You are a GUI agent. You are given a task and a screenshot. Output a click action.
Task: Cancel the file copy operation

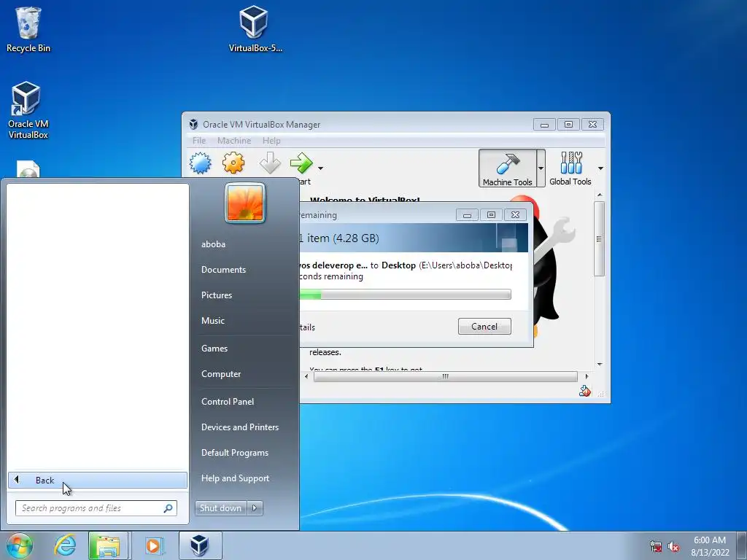pos(484,326)
